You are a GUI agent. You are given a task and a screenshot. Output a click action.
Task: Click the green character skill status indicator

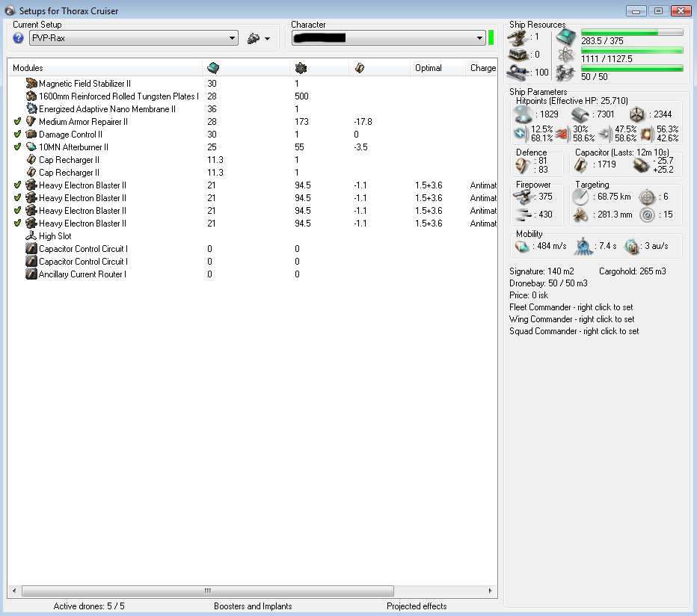[491, 38]
